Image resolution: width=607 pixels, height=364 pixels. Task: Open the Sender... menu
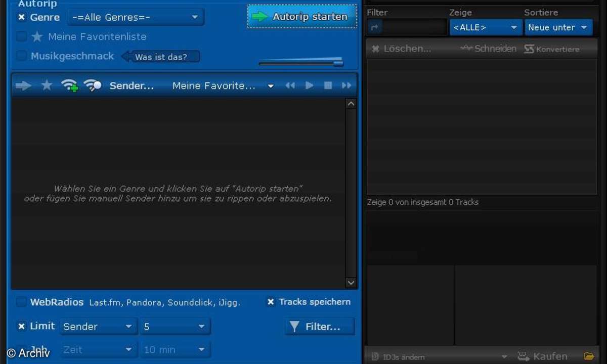point(132,86)
